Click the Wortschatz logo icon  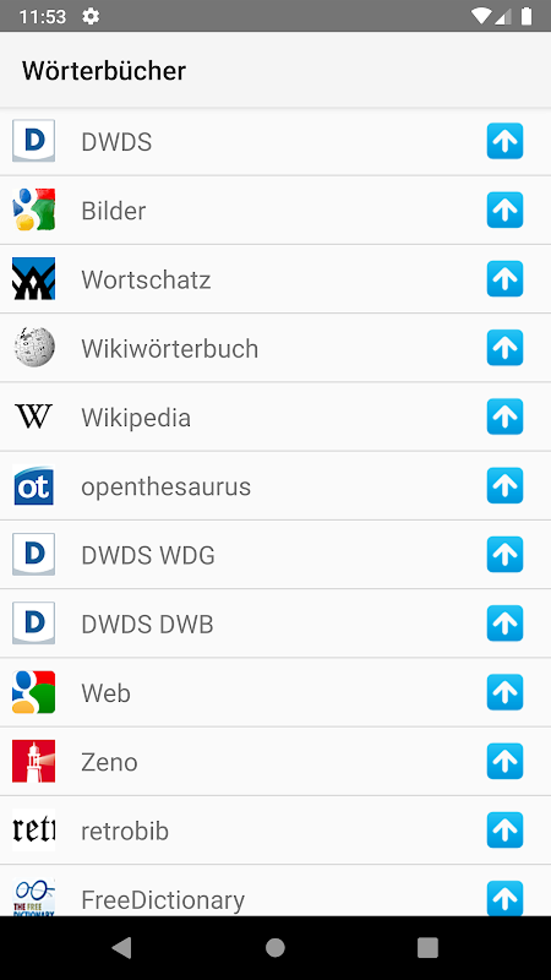coord(33,279)
